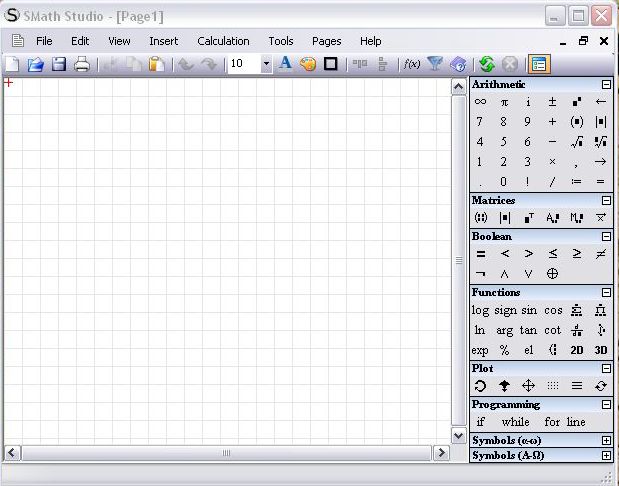The height and width of the screenshot is (486, 619).
Task: Open the font size dropdown
Action: (266, 64)
